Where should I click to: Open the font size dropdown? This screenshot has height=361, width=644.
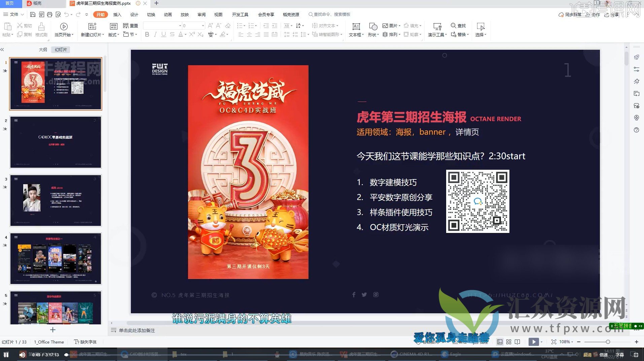(x=203, y=25)
